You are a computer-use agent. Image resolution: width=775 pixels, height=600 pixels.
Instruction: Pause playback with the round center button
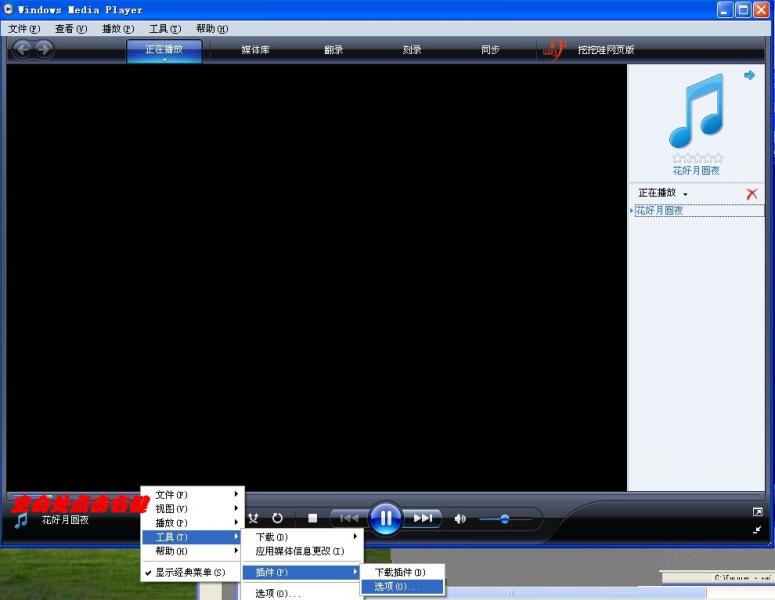385,518
